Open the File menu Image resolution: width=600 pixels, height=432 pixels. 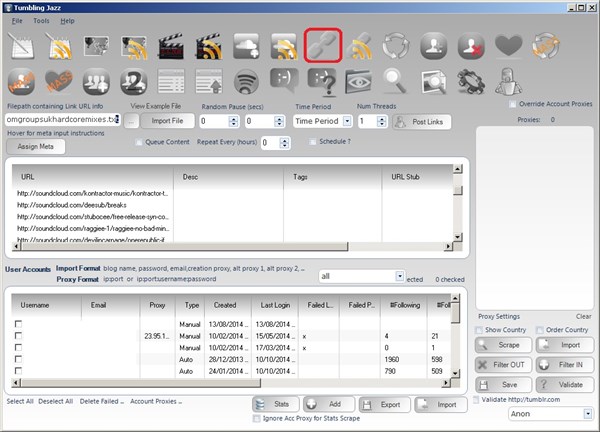click(17, 21)
